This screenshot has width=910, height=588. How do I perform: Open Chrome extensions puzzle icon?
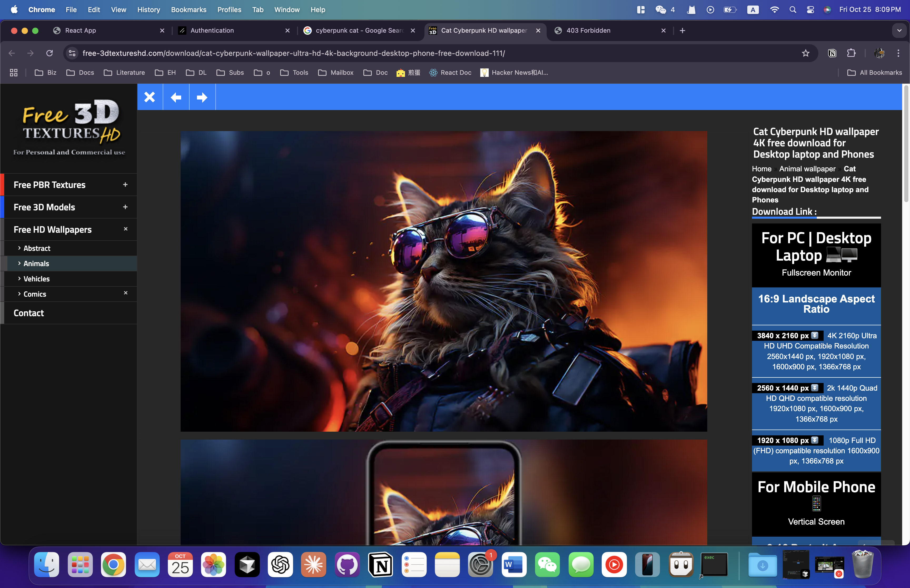[x=851, y=53]
